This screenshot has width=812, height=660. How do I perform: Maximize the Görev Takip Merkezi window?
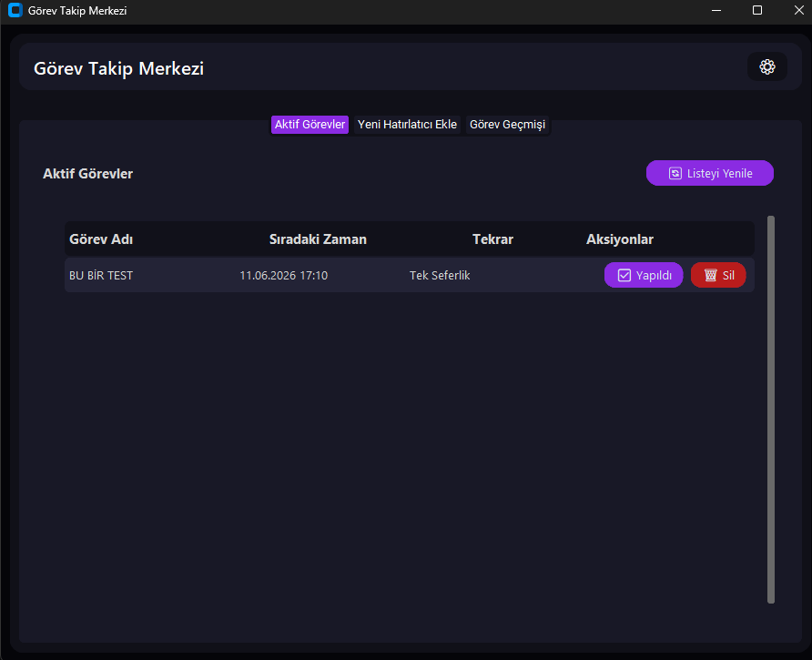757,10
